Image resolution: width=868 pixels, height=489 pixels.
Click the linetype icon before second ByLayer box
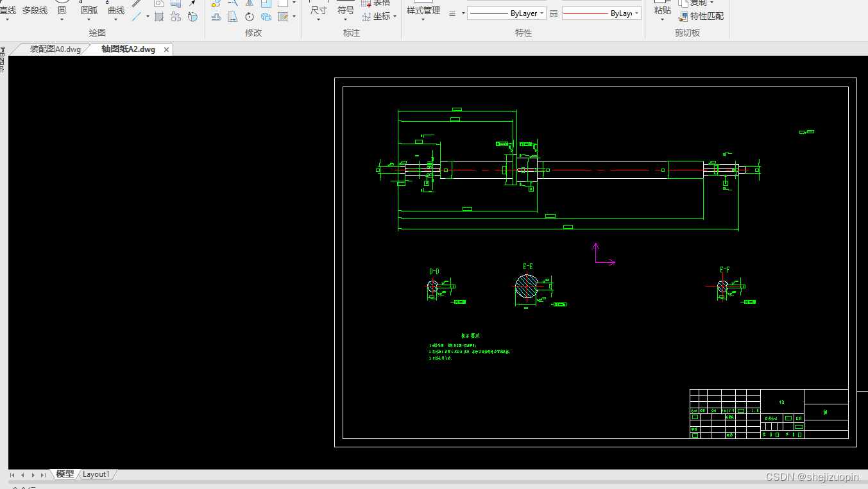click(x=554, y=13)
